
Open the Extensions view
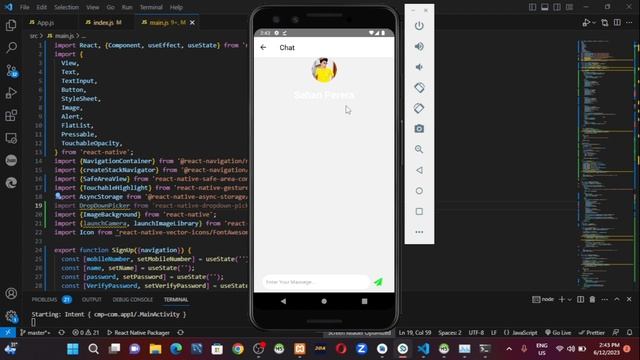coord(11,116)
